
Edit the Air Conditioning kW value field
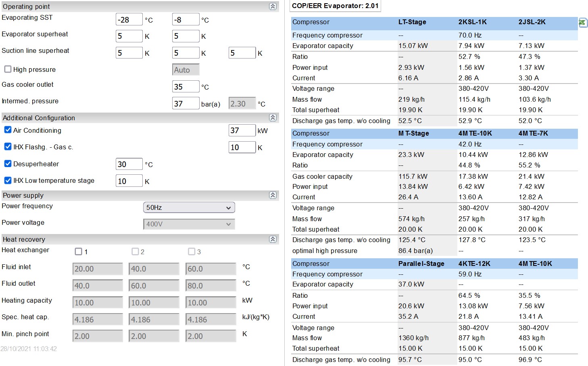(x=242, y=130)
